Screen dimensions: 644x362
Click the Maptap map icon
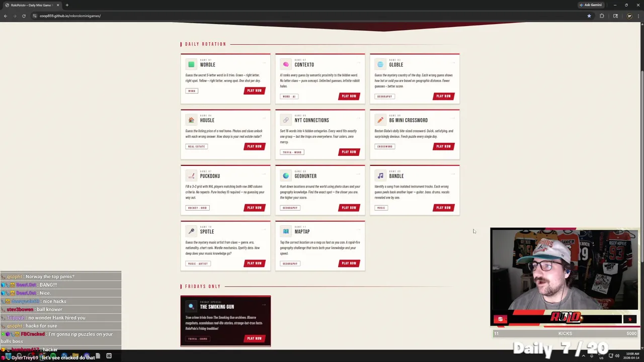[286, 231]
